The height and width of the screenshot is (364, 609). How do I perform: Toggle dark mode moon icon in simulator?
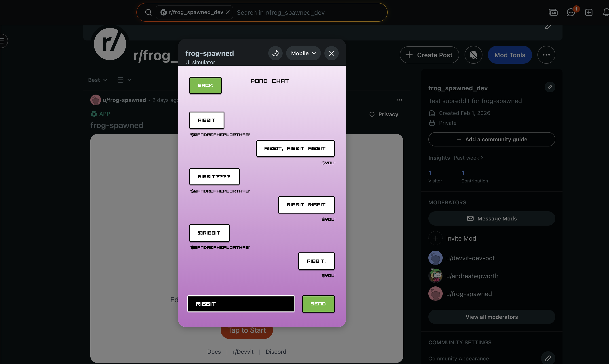275,53
